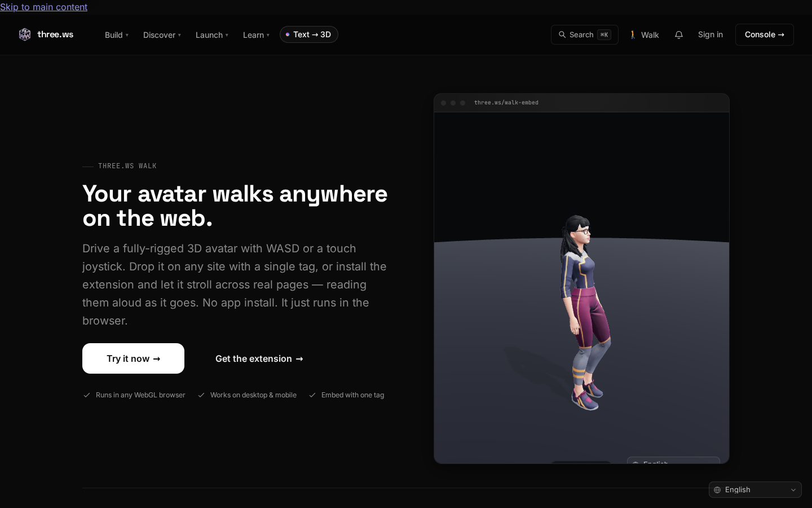This screenshot has height=508, width=812.
Task: Expand the Launch menu
Action: (x=212, y=35)
